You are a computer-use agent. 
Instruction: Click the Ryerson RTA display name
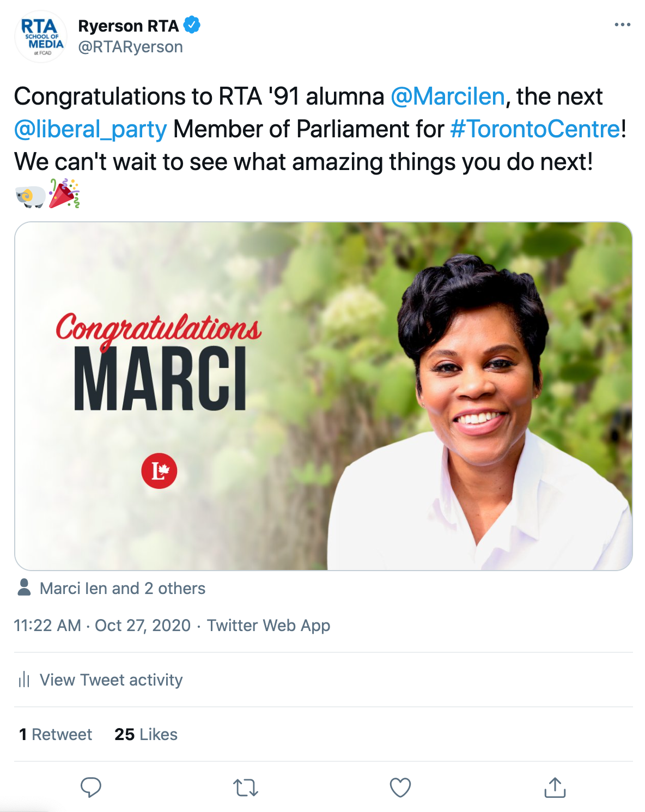click(129, 26)
